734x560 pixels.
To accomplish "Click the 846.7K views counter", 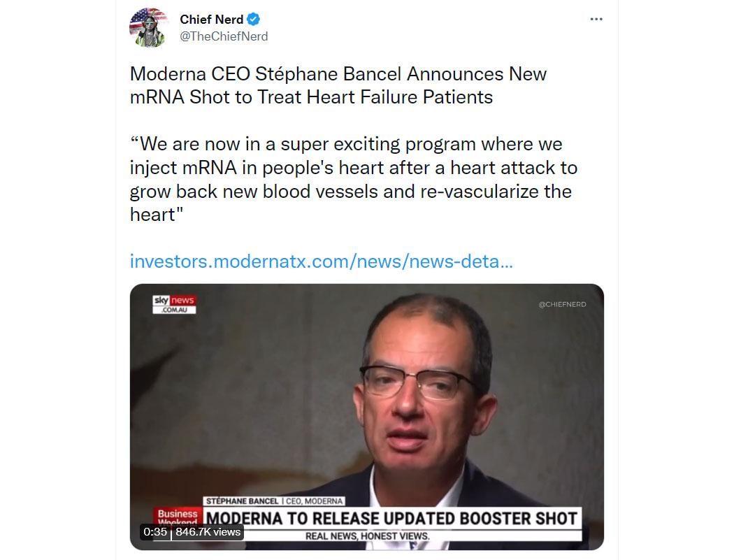I will [208, 532].
